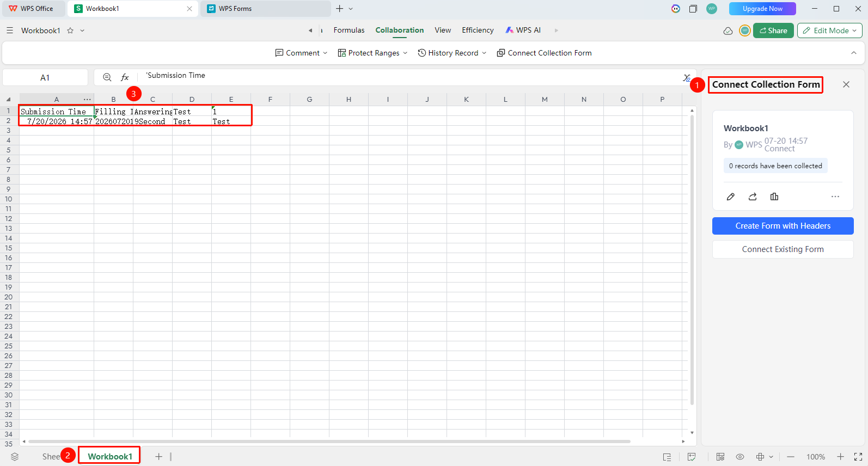Click Connect Existing Form button
868x466 pixels.
[783, 249]
